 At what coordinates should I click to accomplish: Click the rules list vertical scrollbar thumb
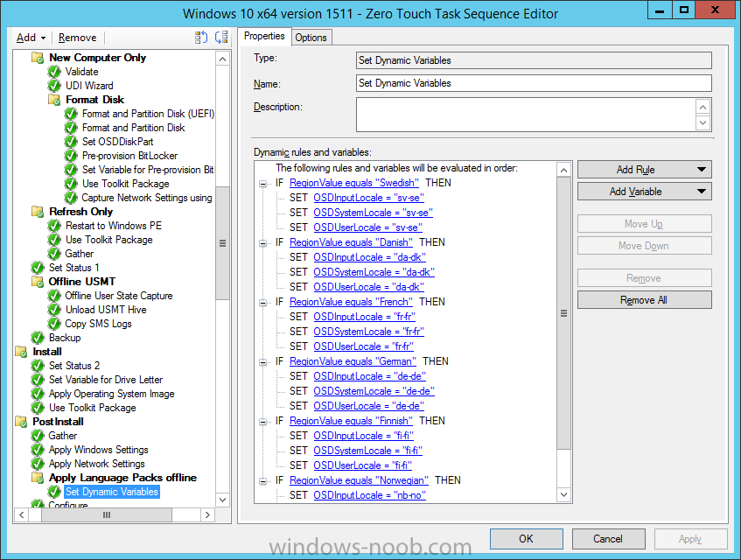[563, 313]
